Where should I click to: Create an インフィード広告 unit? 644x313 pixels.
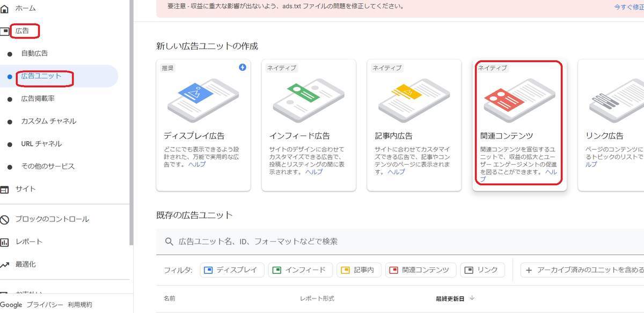[x=309, y=125]
